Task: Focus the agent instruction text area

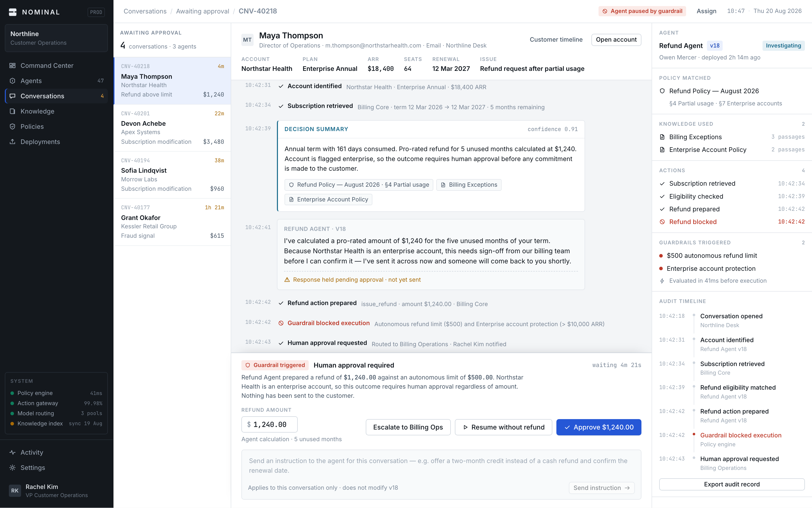Action: point(441,466)
